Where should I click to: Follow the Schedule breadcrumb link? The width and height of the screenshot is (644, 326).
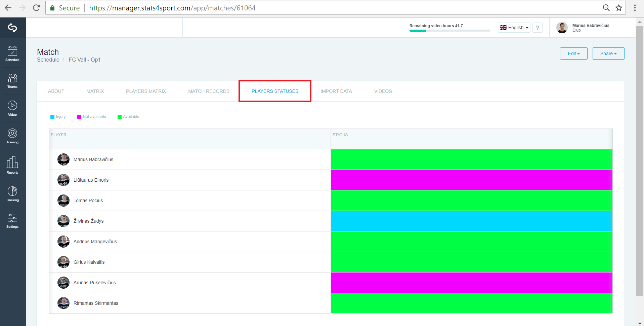pyautogui.click(x=48, y=60)
